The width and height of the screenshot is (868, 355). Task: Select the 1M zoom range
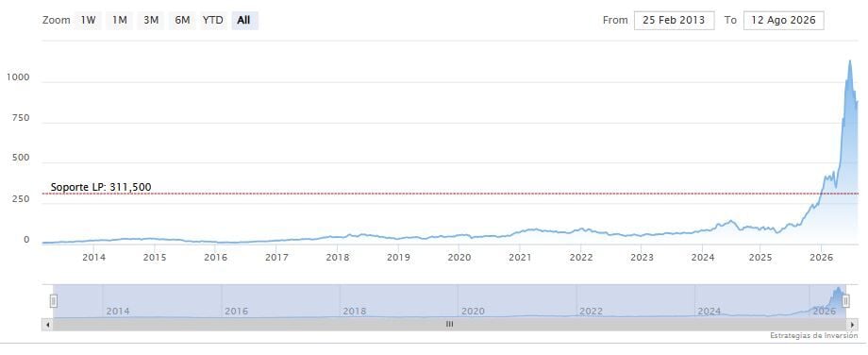tap(120, 21)
